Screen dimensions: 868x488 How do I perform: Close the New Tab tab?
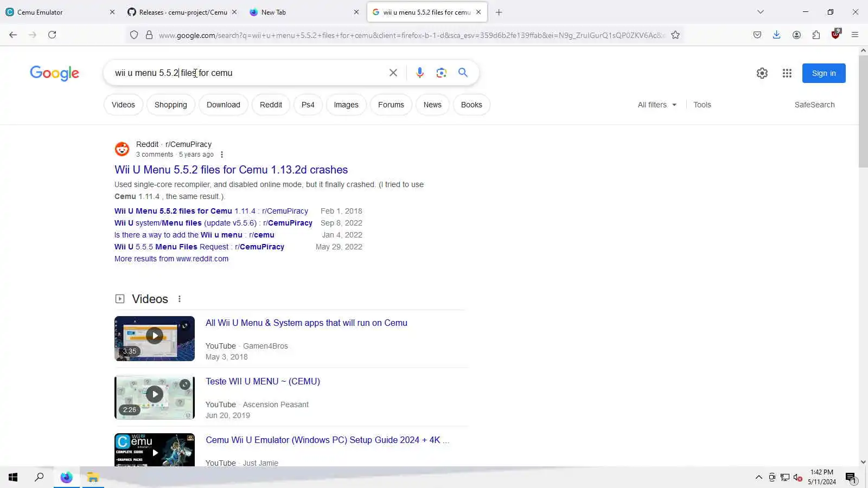(x=356, y=12)
